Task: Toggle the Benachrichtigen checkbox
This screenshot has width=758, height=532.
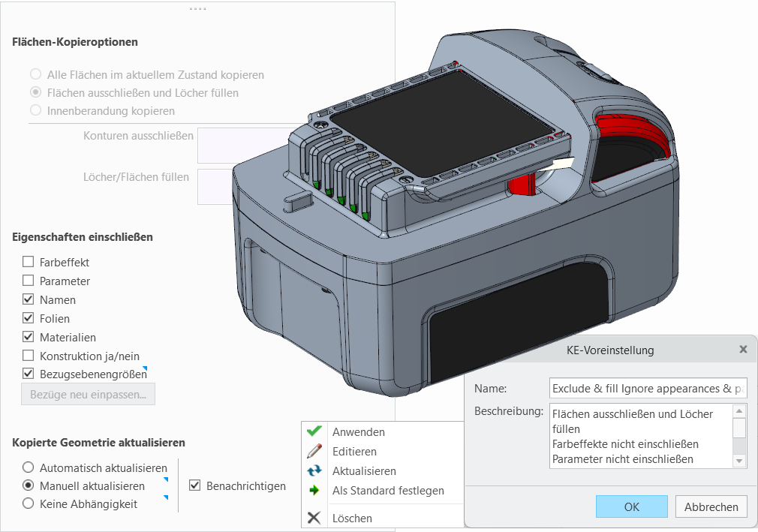Action: tap(194, 485)
